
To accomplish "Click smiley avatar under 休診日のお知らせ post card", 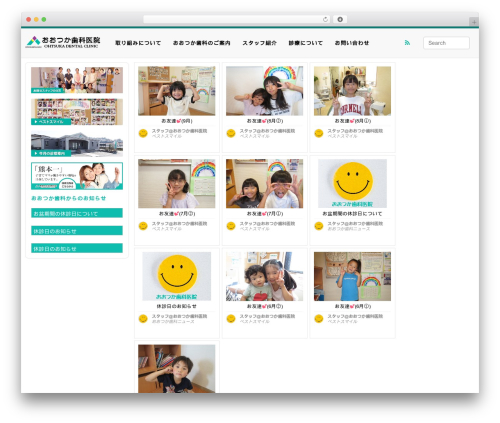I will click(x=143, y=319).
